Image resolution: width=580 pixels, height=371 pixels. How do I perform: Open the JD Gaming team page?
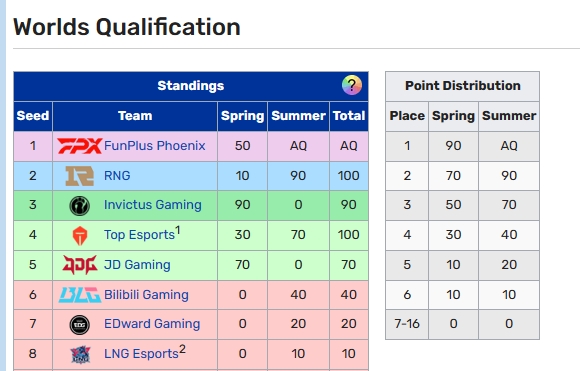pyautogui.click(x=137, y=265)
